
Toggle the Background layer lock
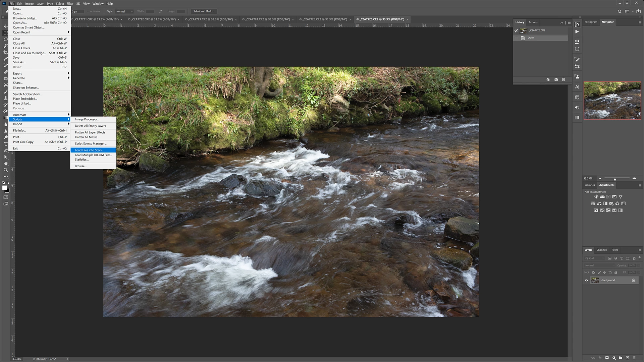coord(633,280)
